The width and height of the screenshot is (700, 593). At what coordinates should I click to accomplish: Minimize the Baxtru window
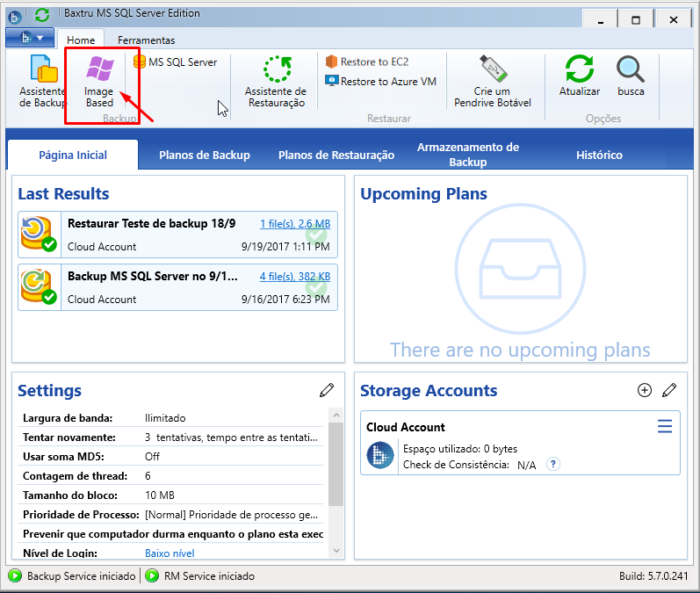pos(601,19)
